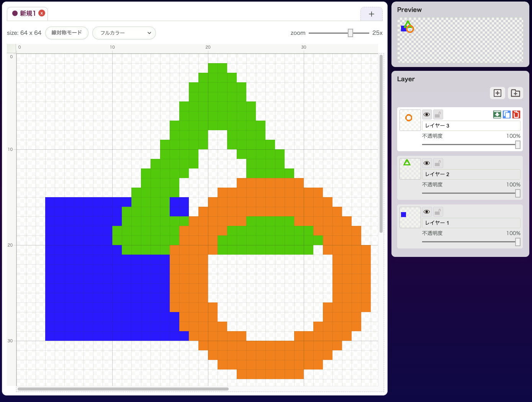The width and height of the screenshot is (532, 402).
Task: Edit the レイヤー 3 name field
Action: coord(471,126)
